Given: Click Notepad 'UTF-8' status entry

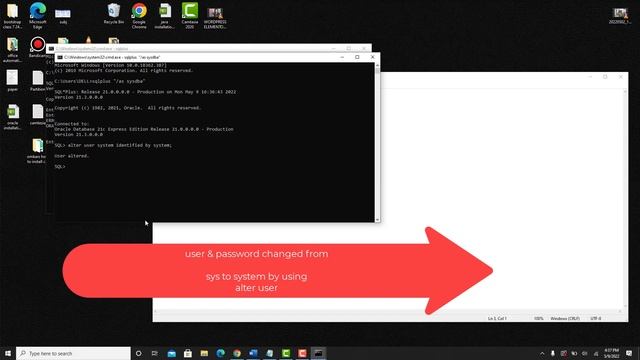Looking at the screenshot, I should pyautogui.click(x=596, y=318).
